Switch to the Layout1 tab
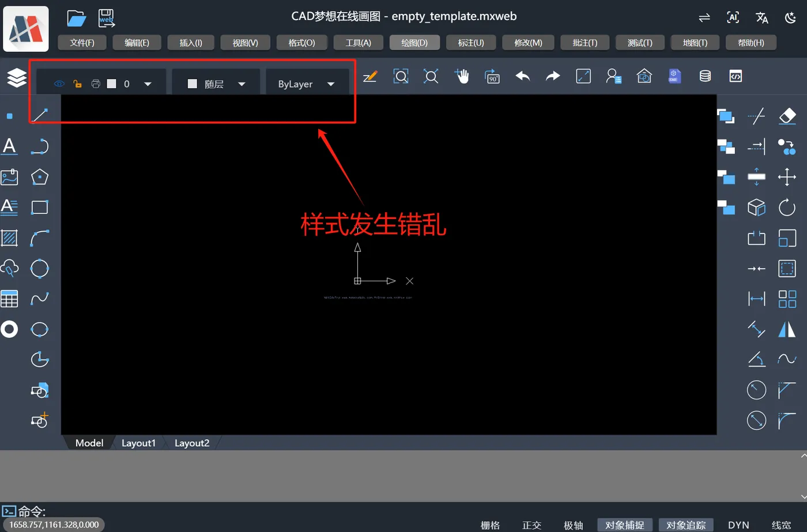 (x=138, y=443)
